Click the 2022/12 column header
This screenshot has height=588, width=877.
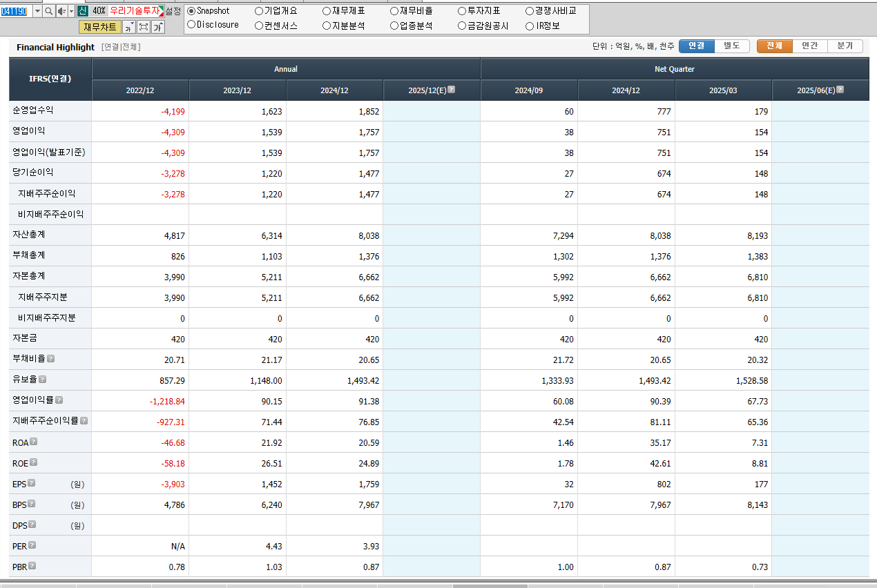(140, 90)
